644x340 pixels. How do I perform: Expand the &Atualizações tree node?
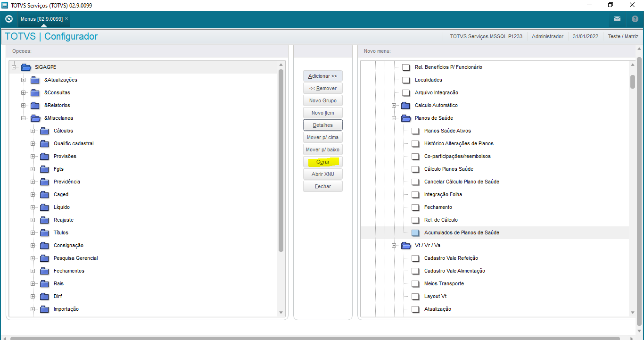click(24, 80)
